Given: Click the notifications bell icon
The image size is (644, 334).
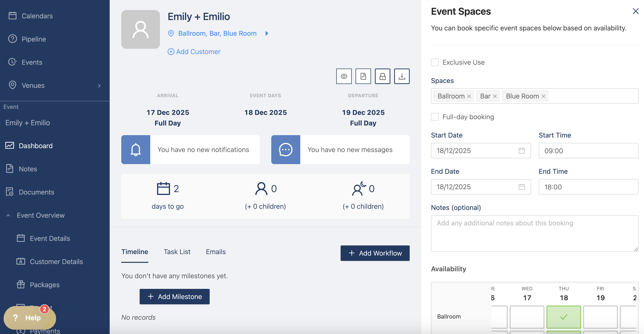Looking at the screenshot, I should tap(136, 150).
